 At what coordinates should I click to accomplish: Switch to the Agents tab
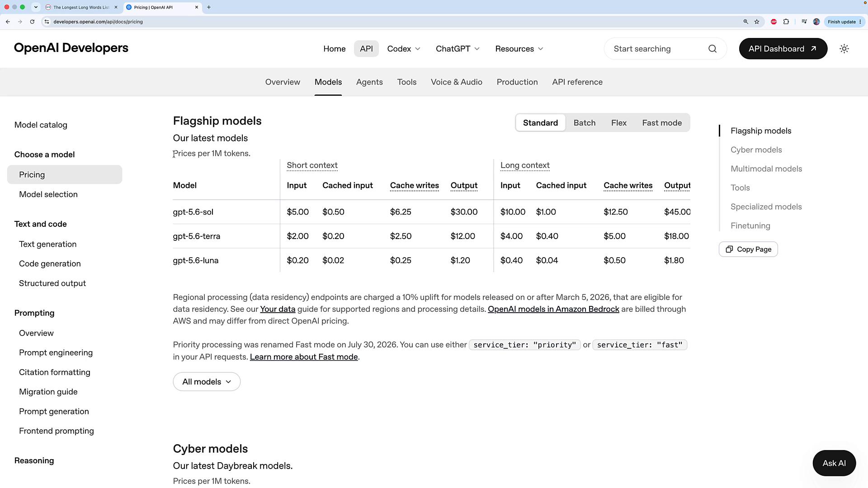point(369,82)
